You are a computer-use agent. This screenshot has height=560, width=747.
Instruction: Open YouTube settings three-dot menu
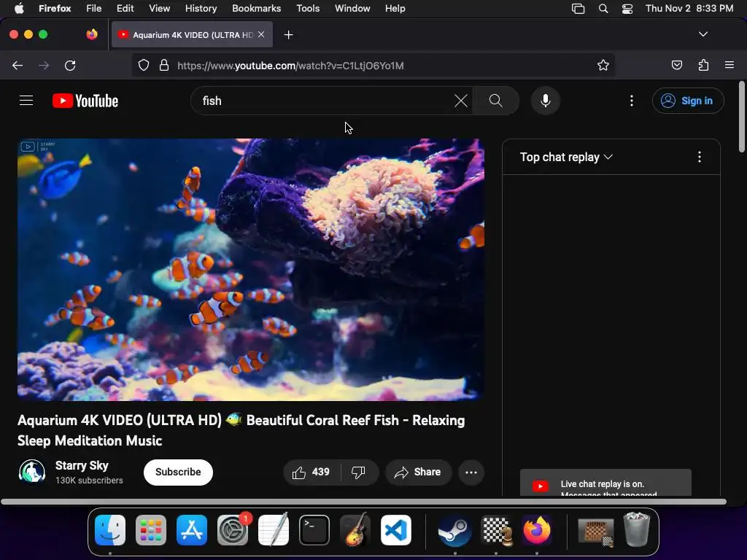pyautogui.click(x=632, y=101)
